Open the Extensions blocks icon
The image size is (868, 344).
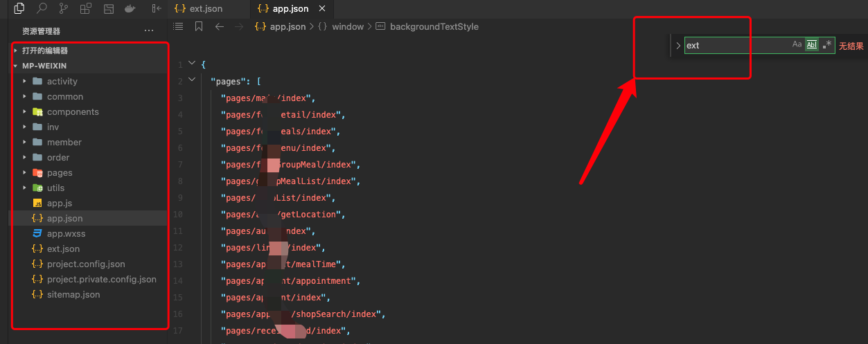coord(86,9)
